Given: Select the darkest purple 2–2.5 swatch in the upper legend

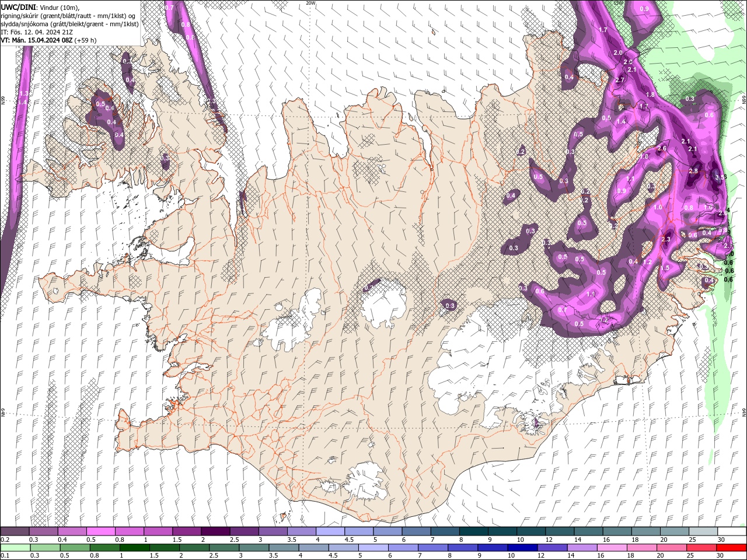Looking at the screenshot, I should tap(215, 531).
